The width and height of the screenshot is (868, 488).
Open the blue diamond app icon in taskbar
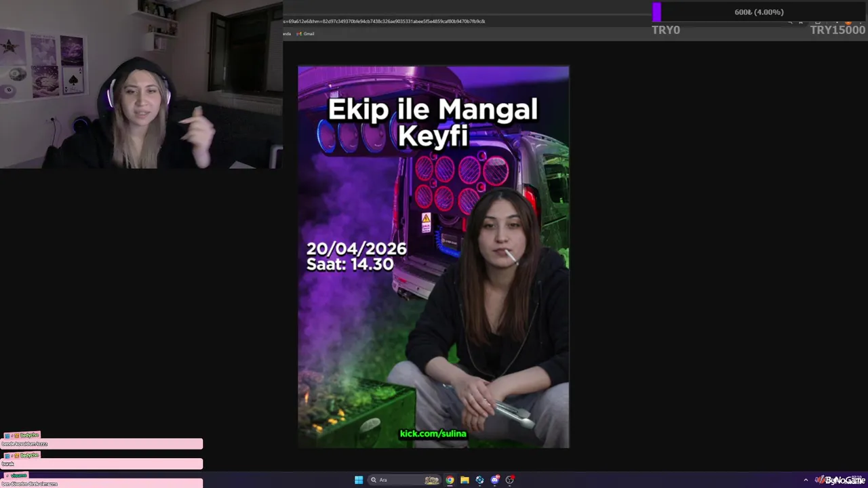(479, 480)
